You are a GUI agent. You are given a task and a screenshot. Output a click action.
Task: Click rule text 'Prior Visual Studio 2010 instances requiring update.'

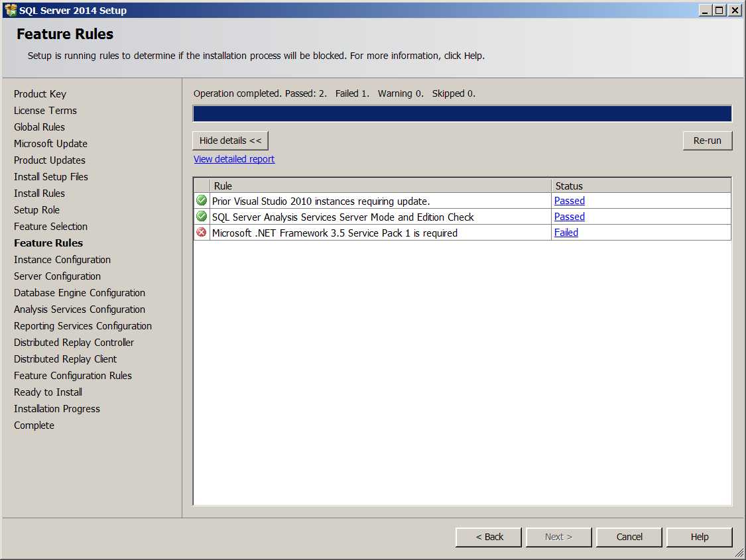pyautogui.click(x=321, y=201)
